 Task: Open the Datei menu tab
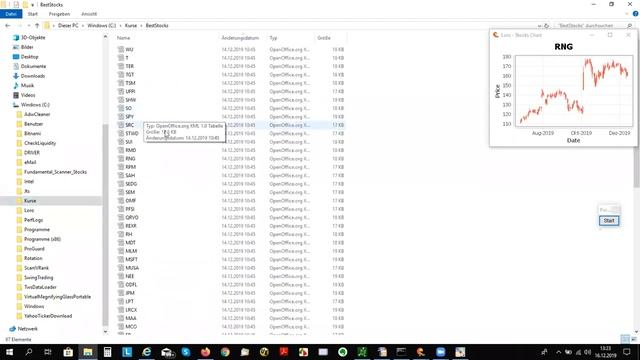click(x=11, y=14)
